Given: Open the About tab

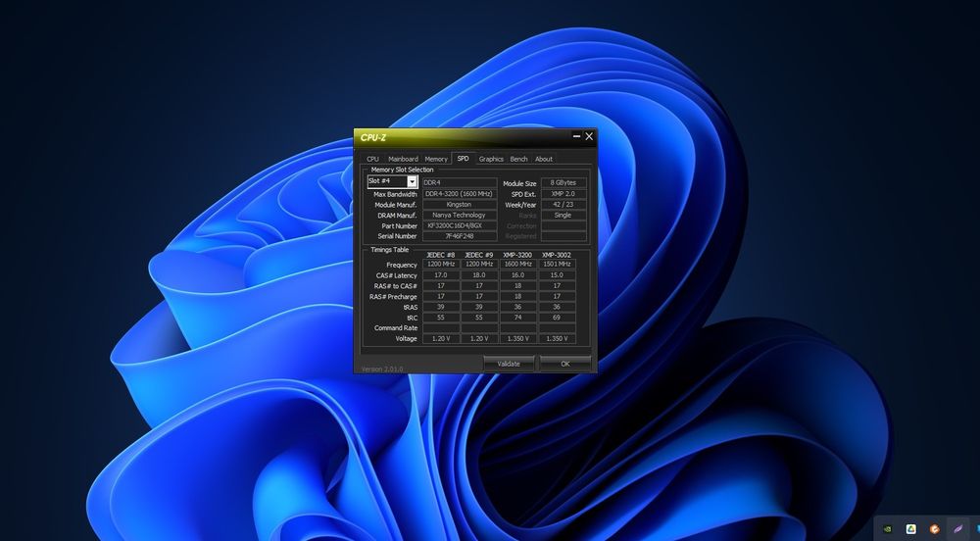Looking at the screenshot, I should (x=544, y=159).
